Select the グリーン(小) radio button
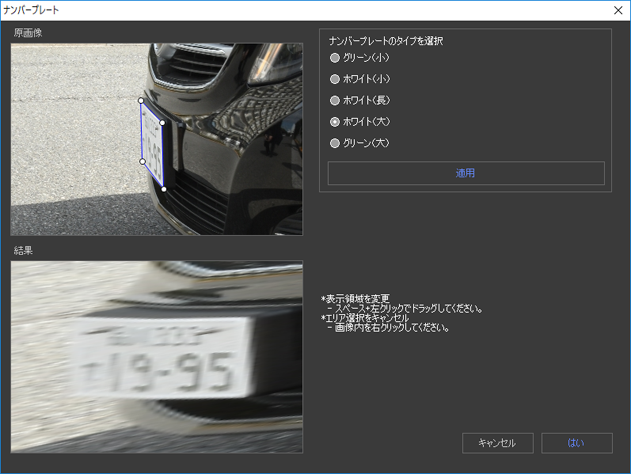Screen dimensions: 631x474 (x=335, y=58)
